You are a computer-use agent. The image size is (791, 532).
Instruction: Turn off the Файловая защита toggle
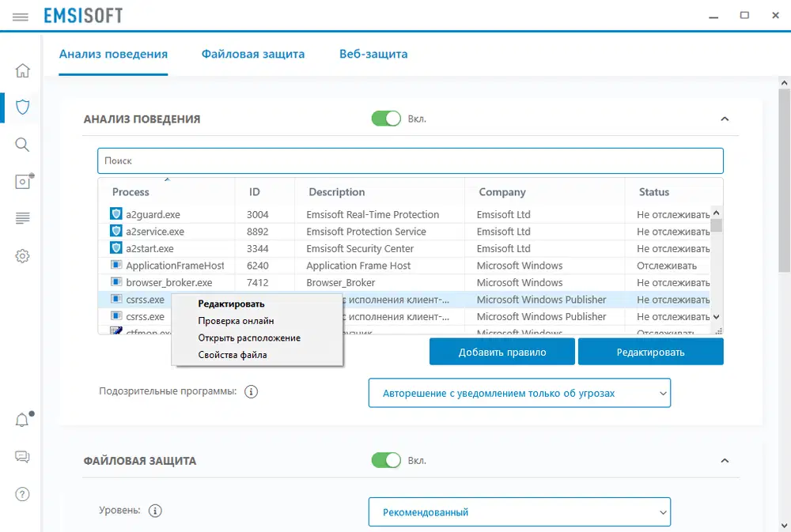[386, 460]
